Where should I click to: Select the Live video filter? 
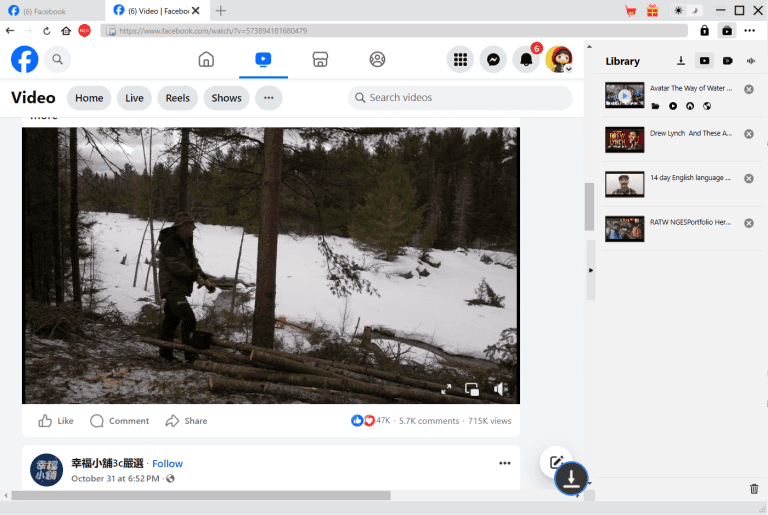pos(134,98)
